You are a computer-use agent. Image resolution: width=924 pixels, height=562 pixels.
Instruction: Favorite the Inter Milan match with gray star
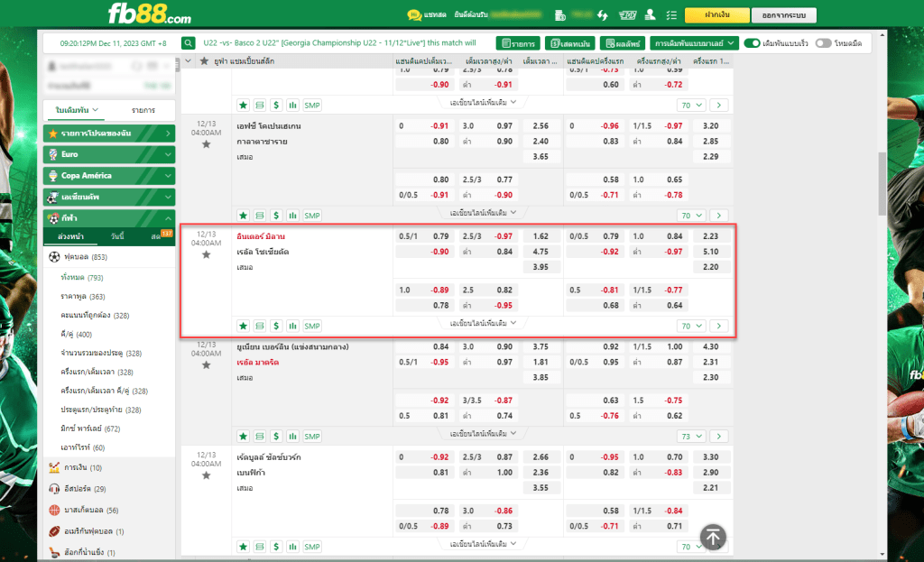click(206, 255)
